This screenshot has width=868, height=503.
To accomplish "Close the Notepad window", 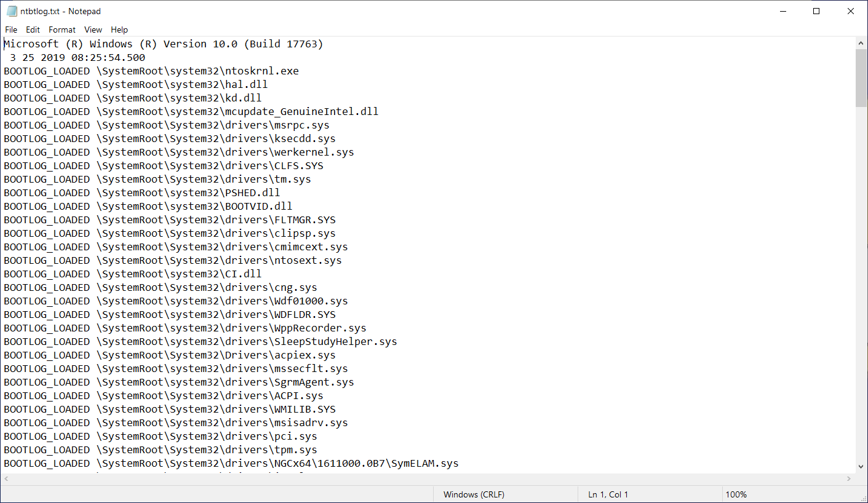I will (x=851, y=11).
